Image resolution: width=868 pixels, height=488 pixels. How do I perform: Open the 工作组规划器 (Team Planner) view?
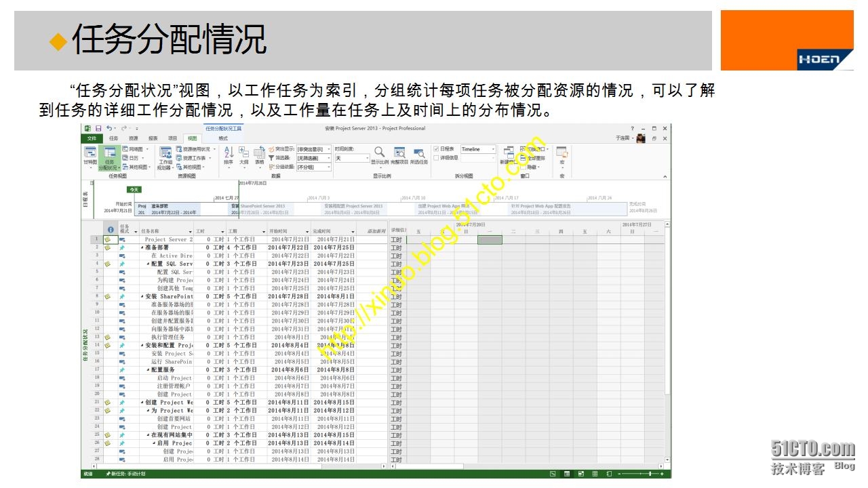click(x=165, y=158)
